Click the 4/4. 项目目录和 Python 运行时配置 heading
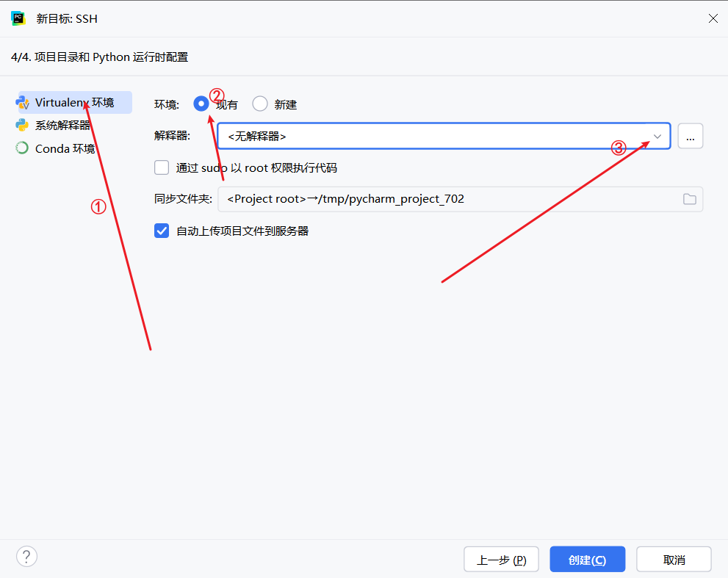 coord(99,57)
